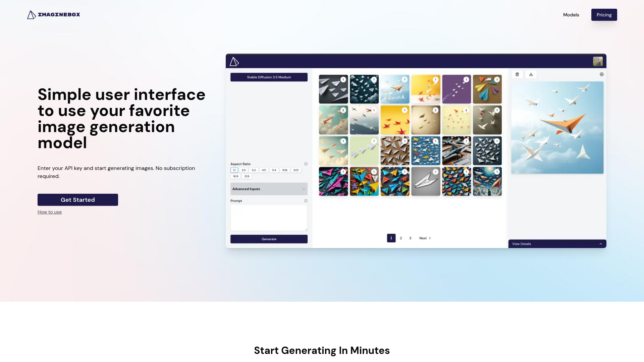Image resolution: width=644 pixels, height=362 pixels.
Task: Select the 16:9 aspect ratio option
Action: click(236, 176)
